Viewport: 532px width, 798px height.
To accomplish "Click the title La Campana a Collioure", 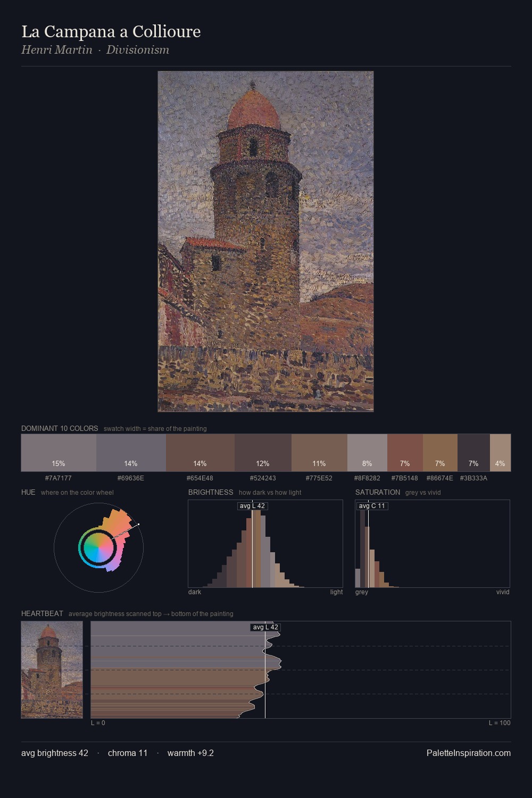I will pos(111,32).
